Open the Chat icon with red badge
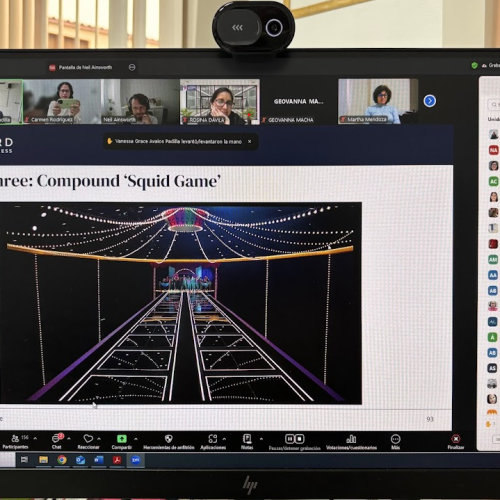 56,438
